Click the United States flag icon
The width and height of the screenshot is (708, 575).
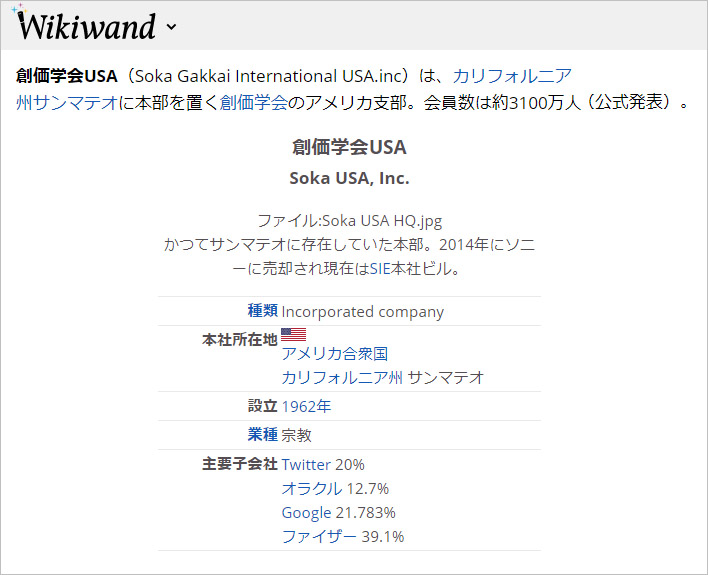click(x=293, y=335)
